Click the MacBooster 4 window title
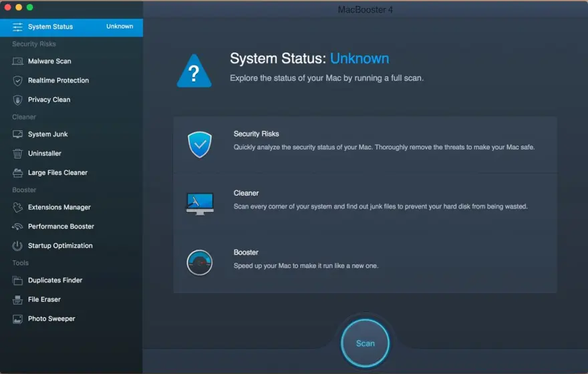 click(x=365, y=10)
